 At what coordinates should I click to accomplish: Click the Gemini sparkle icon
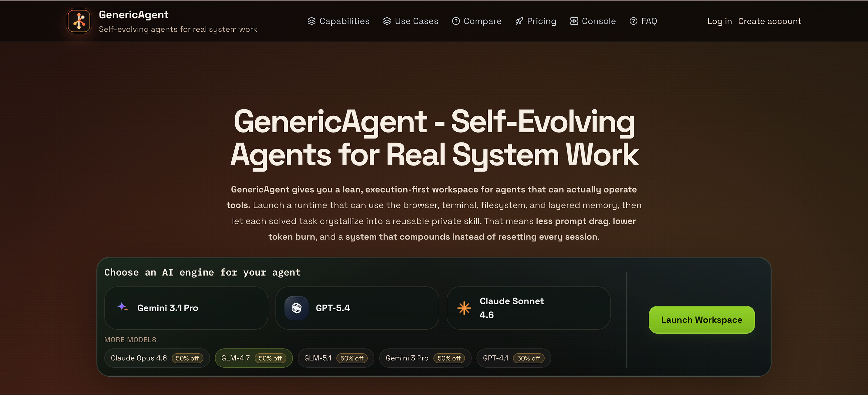[122, 307]
